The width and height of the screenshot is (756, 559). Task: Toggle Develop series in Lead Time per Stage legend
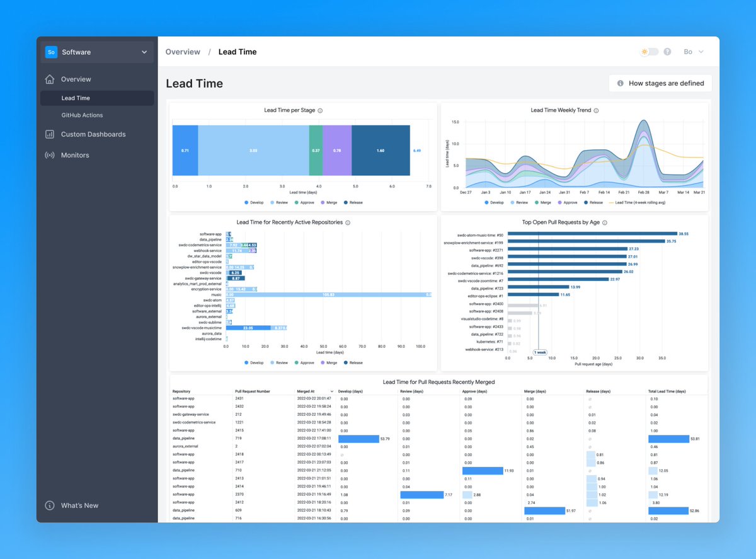point(253,202)
